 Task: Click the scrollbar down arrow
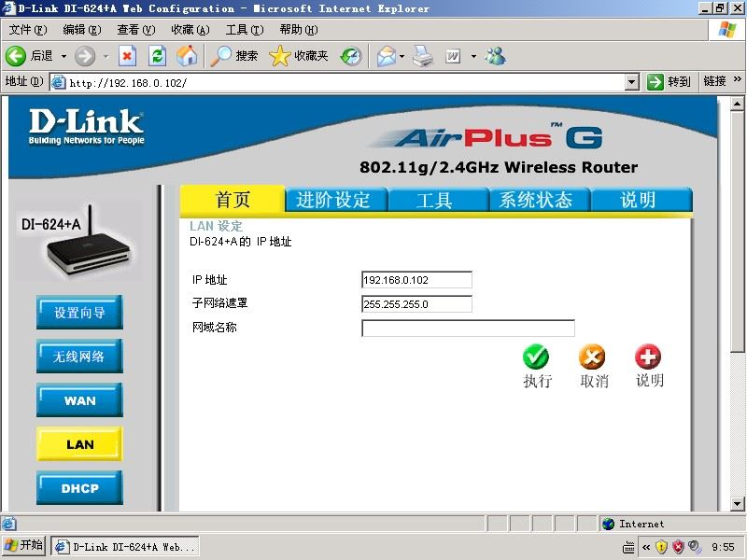tap(737, 503)
